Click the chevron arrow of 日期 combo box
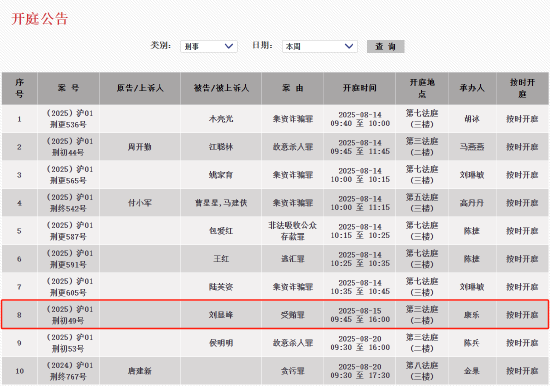 349,46
